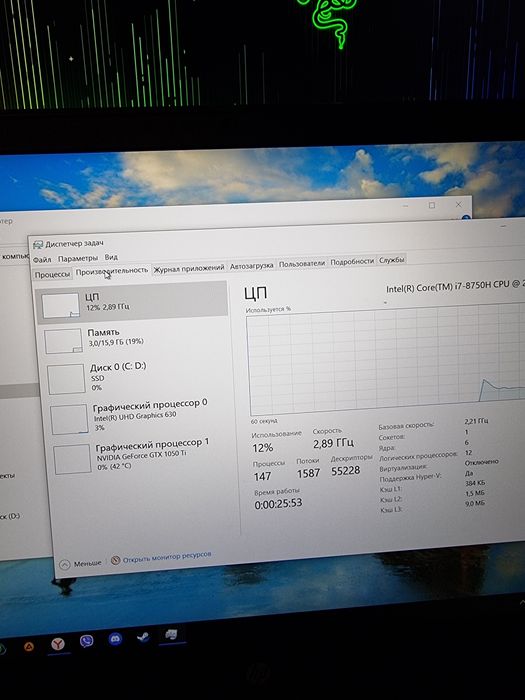Image resolution: width=525 pixels, height=700 pixels.
Task: Open Yandex Browser from the taskbar
Action: click(58, 644)
